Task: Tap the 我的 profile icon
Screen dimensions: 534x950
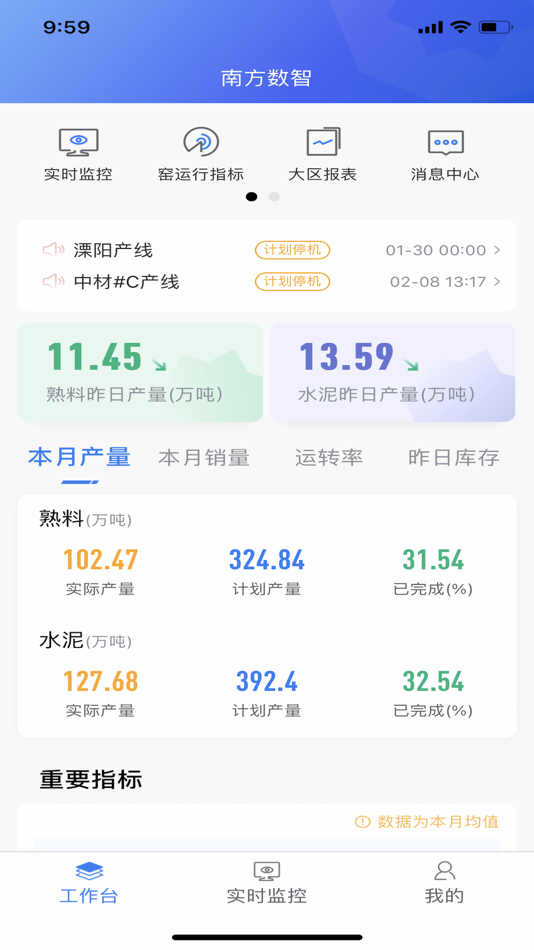Action: [445, 871]
